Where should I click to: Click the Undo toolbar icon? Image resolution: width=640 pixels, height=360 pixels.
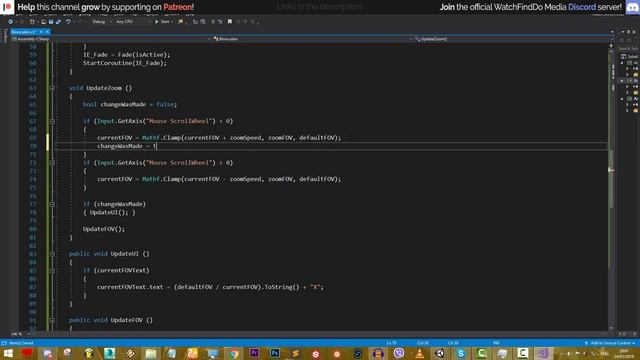tap(68, 22)
